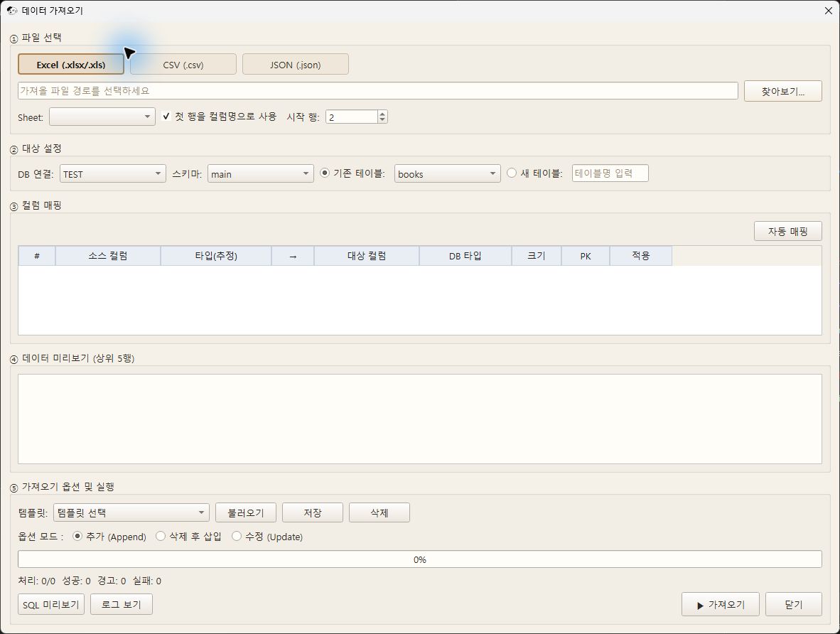Close the 데이터 가져오기 window

828,10
